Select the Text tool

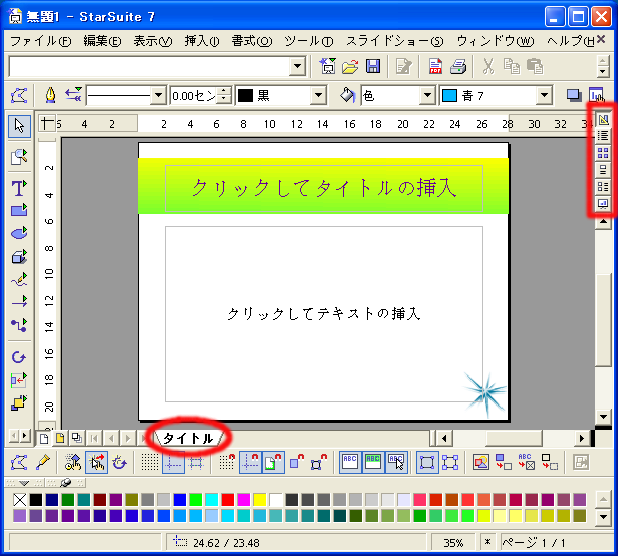click(19, 188)
